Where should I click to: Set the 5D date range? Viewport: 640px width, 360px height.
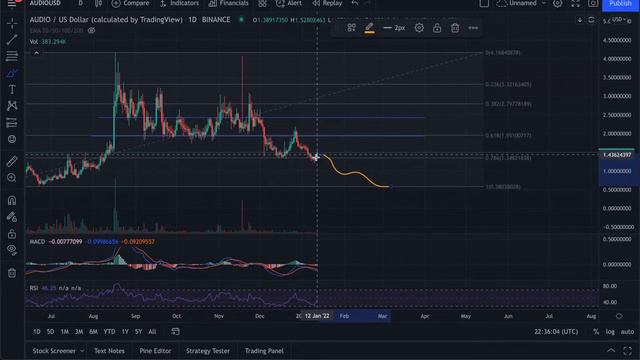point(50,332)
